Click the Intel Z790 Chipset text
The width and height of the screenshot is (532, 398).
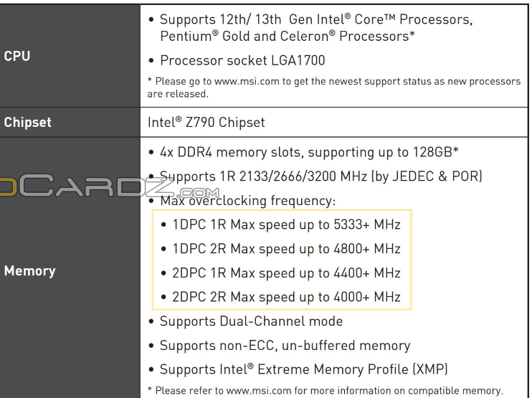tap(206, 123)
